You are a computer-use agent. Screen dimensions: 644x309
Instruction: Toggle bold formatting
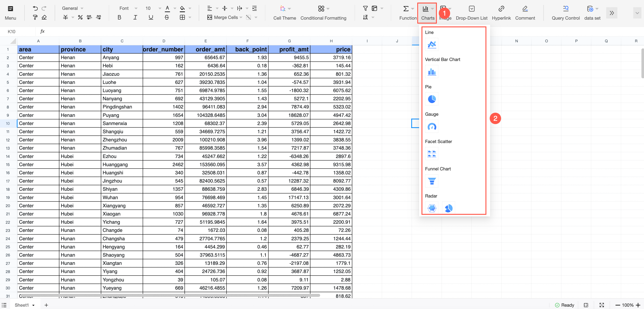point(119,17)
